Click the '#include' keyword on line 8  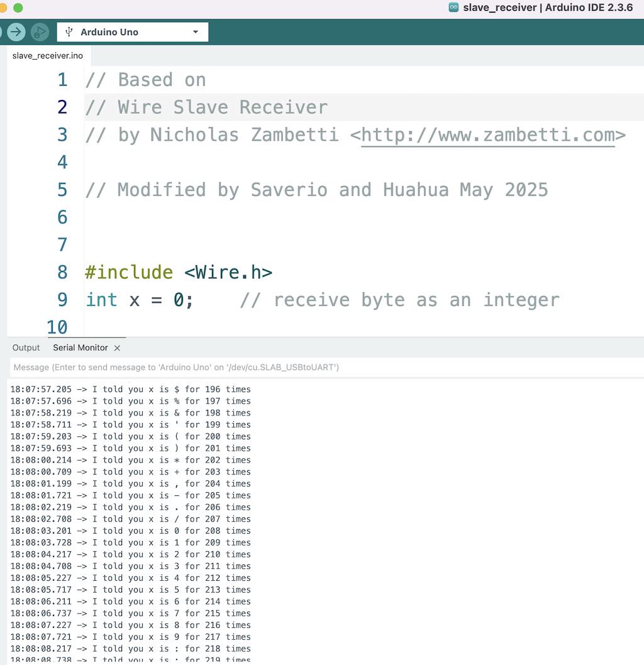[129, 272]
